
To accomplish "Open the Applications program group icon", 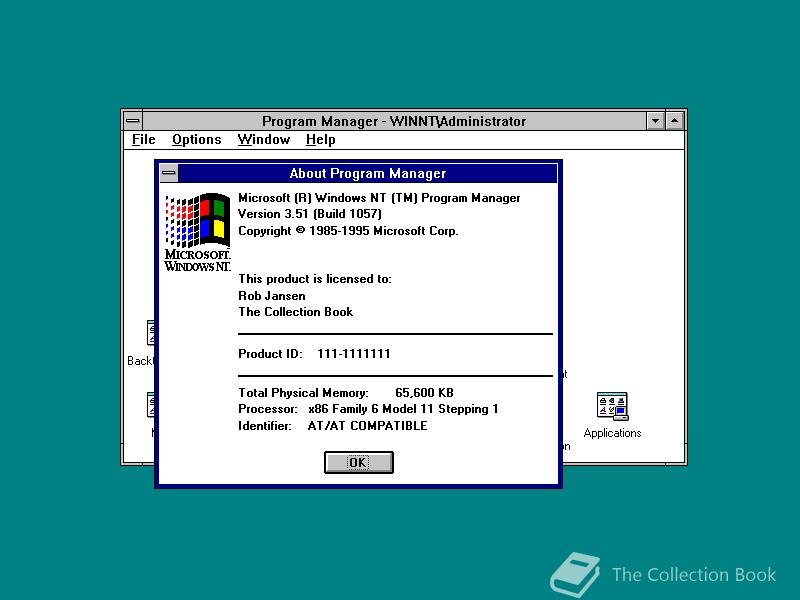I will [612, 406].
